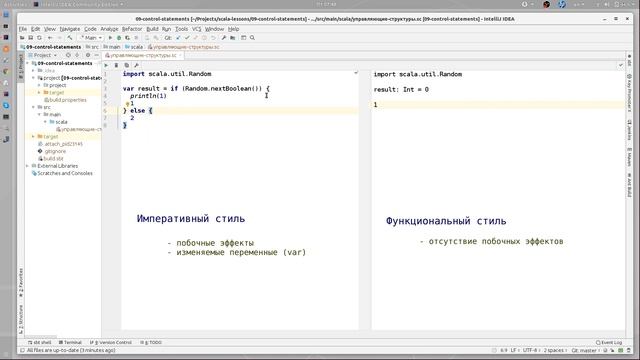Click the worksheet copy icon

point(127,65)
